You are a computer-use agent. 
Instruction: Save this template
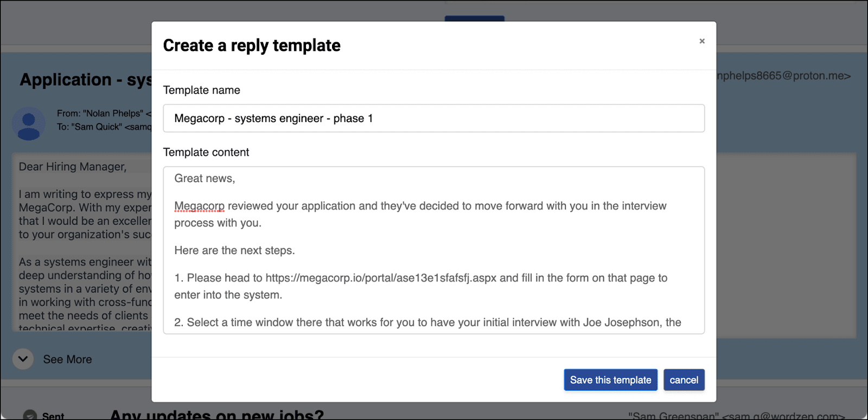click(x=610, y=380)
